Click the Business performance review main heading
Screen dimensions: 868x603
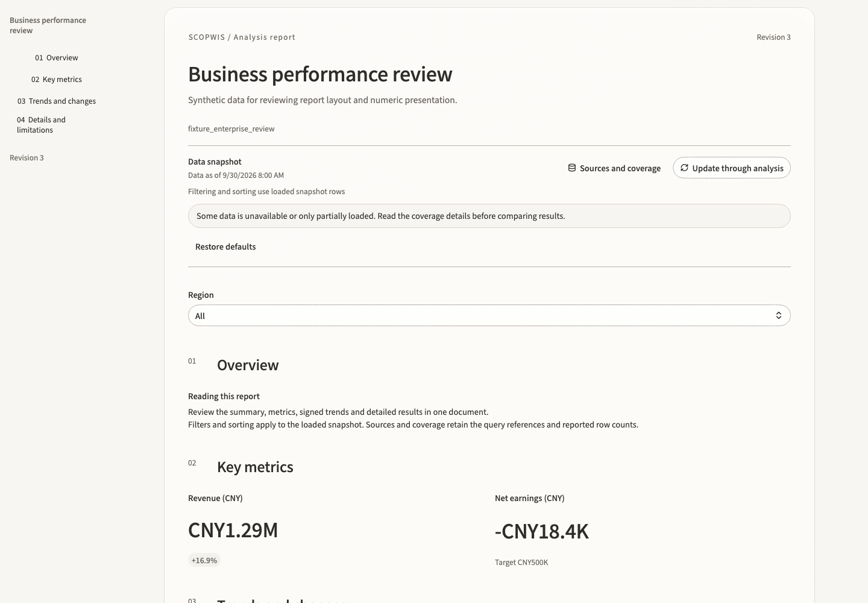(320, 74)
